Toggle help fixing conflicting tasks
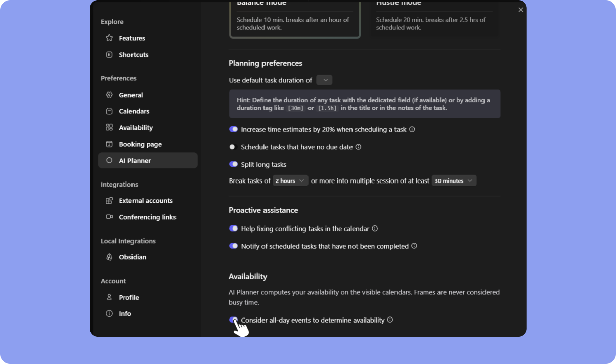 [233, 228]
